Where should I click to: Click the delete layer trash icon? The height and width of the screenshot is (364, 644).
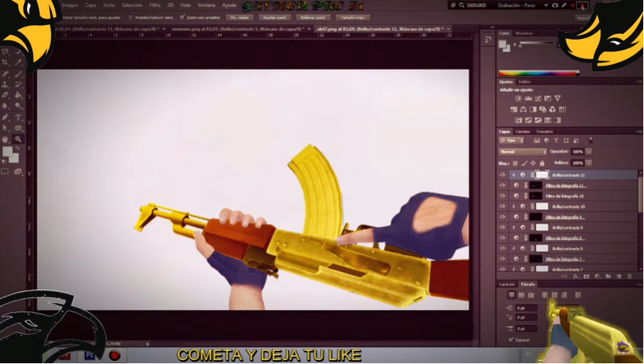point(630,277)
